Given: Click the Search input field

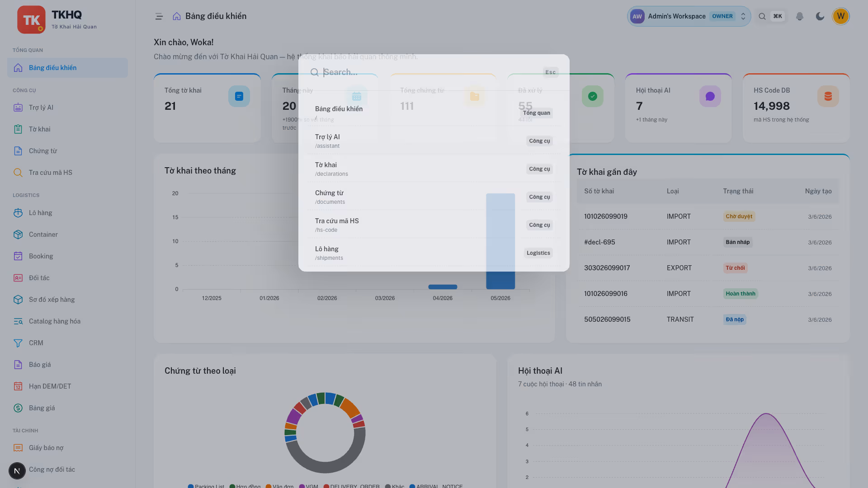Looking at the screenshot, I should [x=429, y=72].
